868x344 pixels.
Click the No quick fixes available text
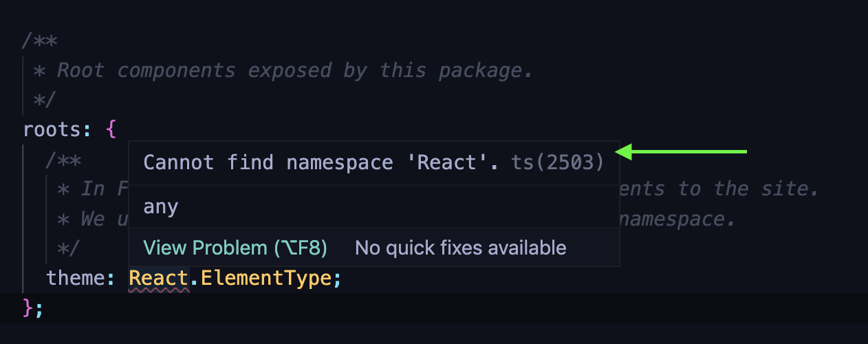[x=460, y=248]
